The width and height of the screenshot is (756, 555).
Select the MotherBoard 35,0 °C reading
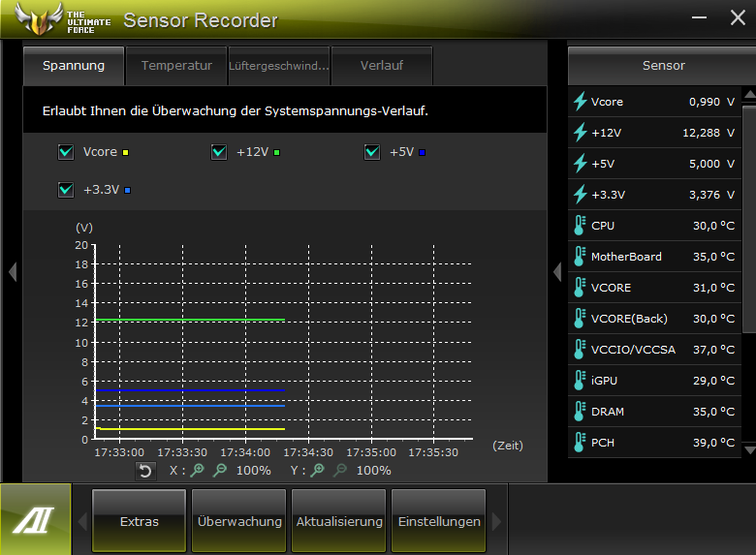pyautogui.click(x=713, y=257)
